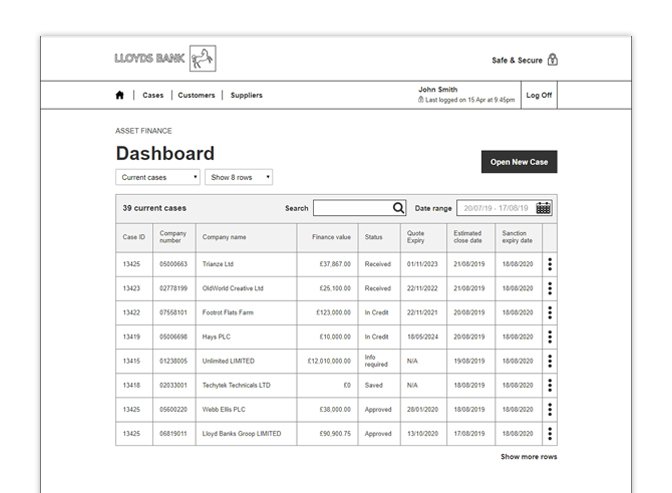Click the John Smith user name
The width and height of the screenshot is (672, 493).
[438, 90]
